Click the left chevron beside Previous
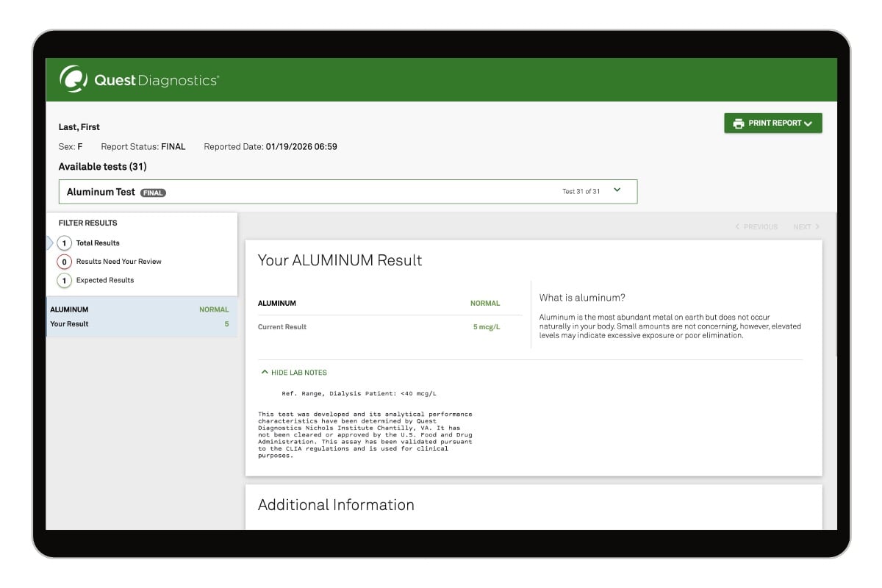The width and height of the screenshot is (882, 588). pos(737,227)
